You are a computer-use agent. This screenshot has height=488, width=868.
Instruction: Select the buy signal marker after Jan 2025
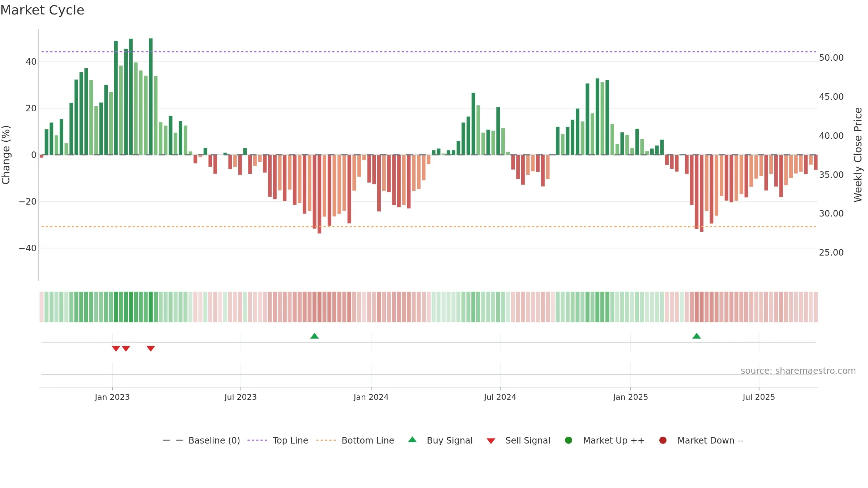coord(697,336)
